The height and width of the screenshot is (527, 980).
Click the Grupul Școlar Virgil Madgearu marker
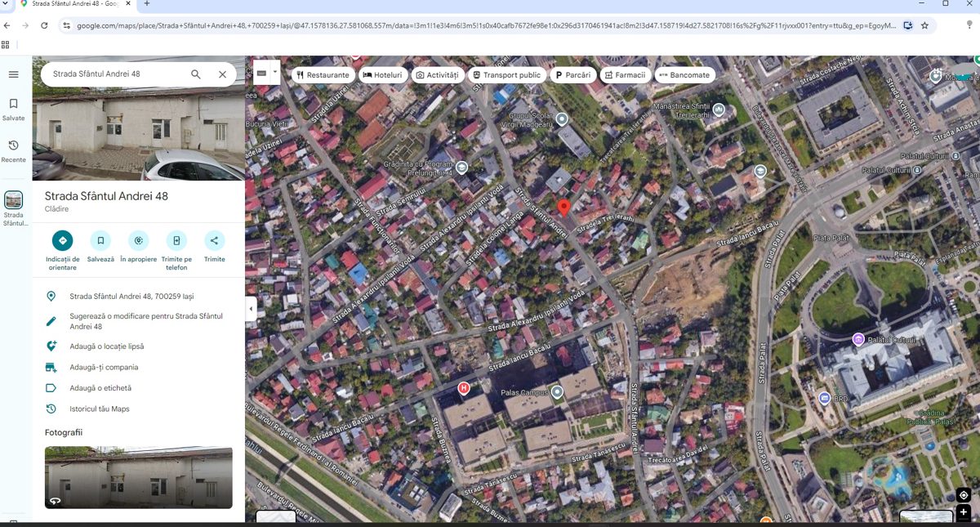[562, 119]
